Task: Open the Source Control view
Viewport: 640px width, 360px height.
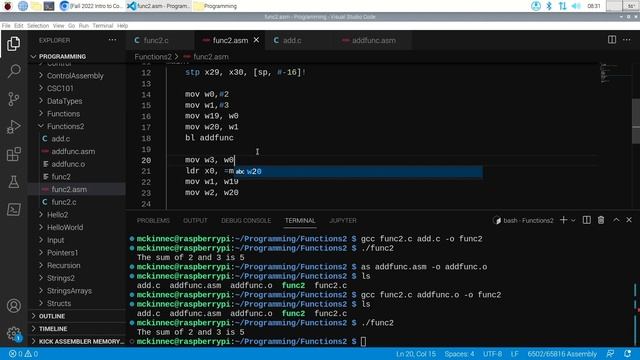Action: (13, 99)
